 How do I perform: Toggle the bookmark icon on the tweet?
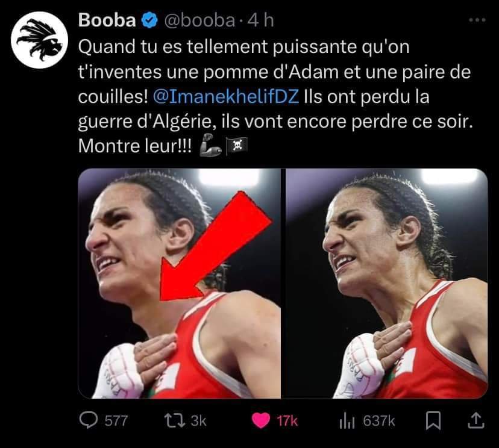pyautogui.click(x=433, y=420)
